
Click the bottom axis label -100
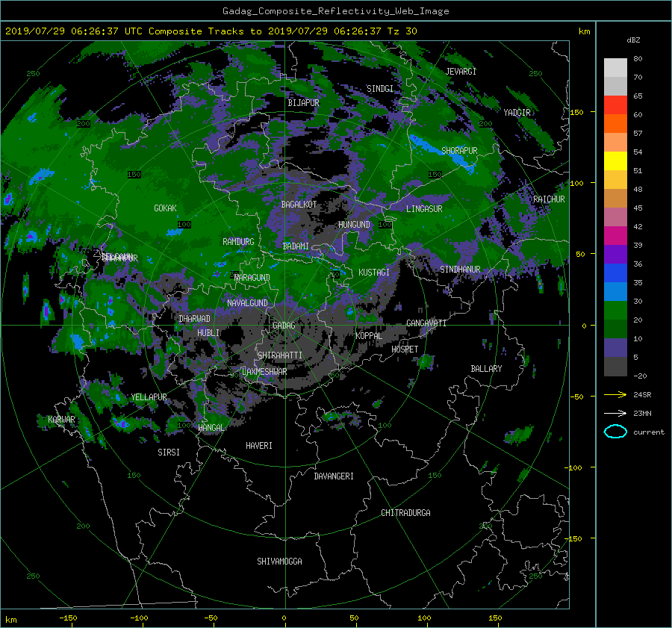coord(140,618)
